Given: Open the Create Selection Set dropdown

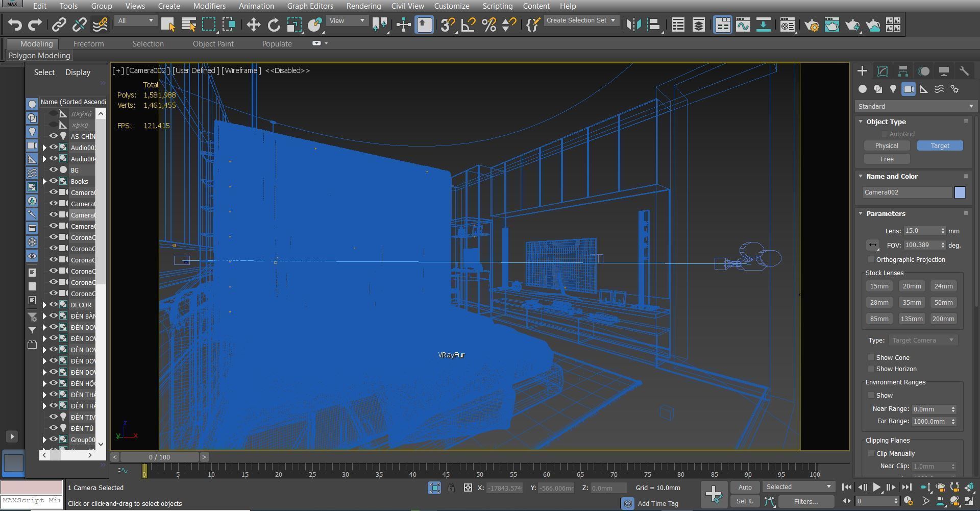Looking at the screenshot, I should click(581, 20).
